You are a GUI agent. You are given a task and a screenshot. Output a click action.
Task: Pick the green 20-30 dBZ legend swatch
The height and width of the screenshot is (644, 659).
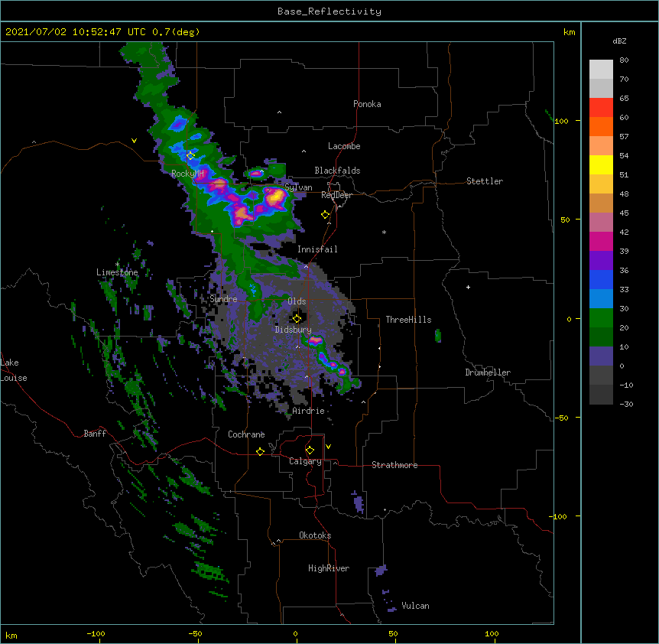click(601, 318)
